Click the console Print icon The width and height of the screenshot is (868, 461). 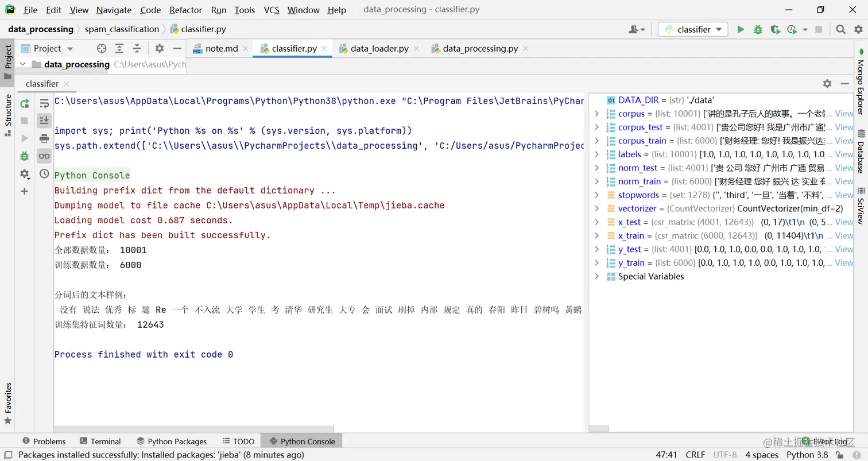click(x=44, y=138)
